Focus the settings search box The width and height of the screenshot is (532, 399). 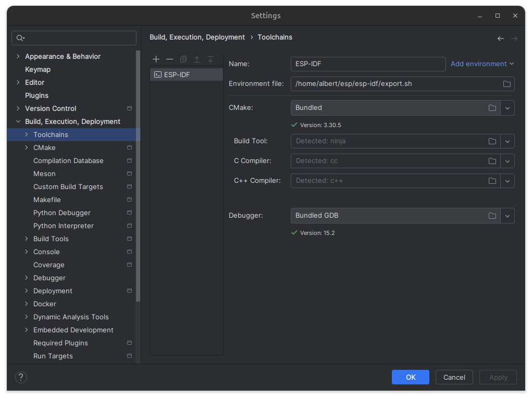point(78,38)
